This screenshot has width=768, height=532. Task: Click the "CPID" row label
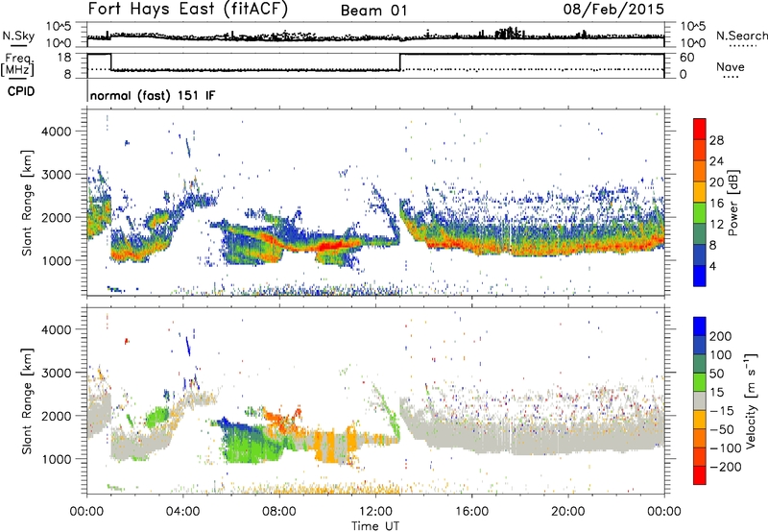21,91
